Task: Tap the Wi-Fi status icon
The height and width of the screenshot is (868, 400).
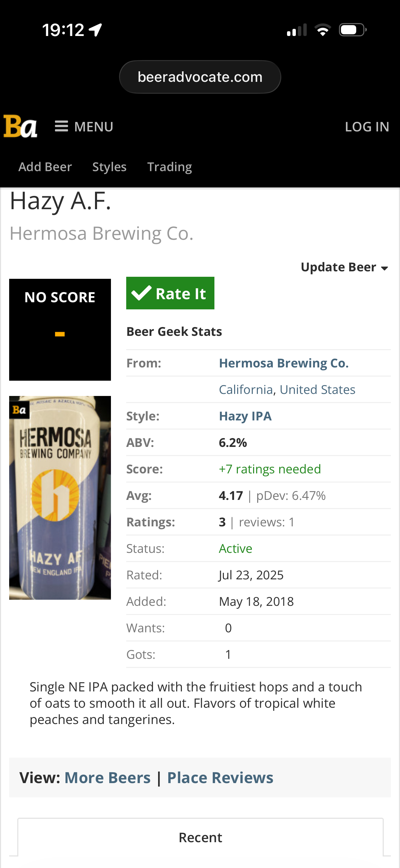Action: [323, 30]
